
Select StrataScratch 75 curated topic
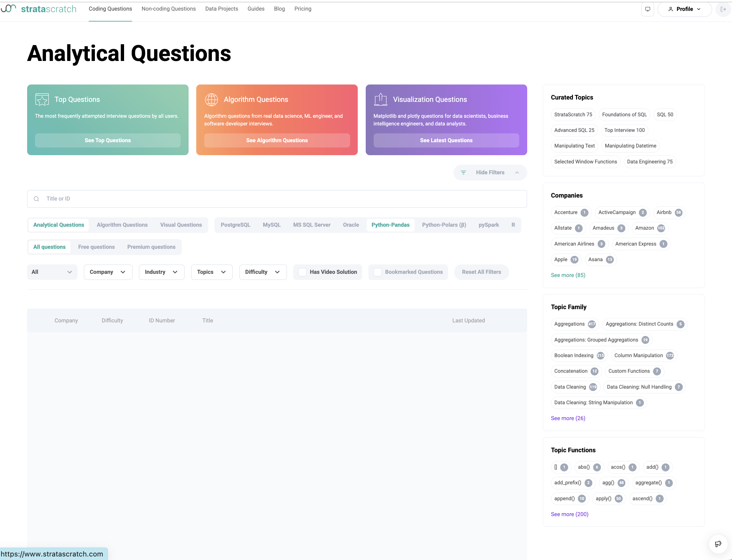tap(573, 114)
